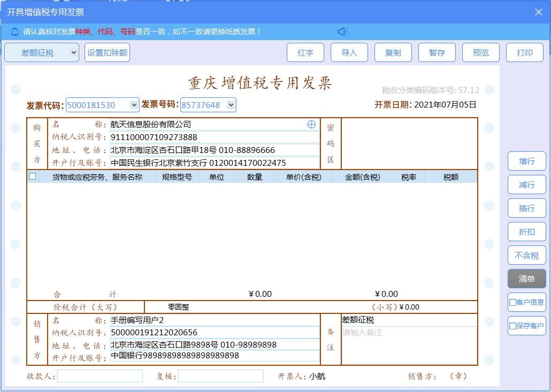
Task: Open the 清单 invoice list panel
Action: pyautogui.click(x=526, y=279)
